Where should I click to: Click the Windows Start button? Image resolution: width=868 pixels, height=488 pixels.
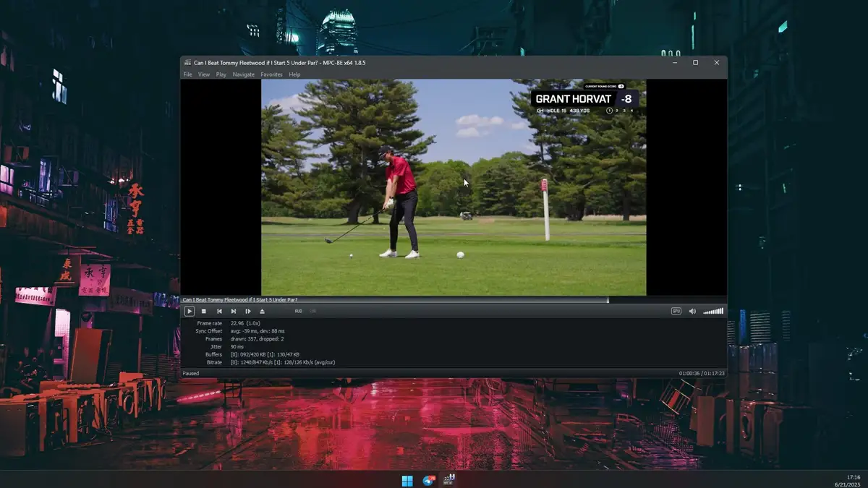[x=407, y=480]
